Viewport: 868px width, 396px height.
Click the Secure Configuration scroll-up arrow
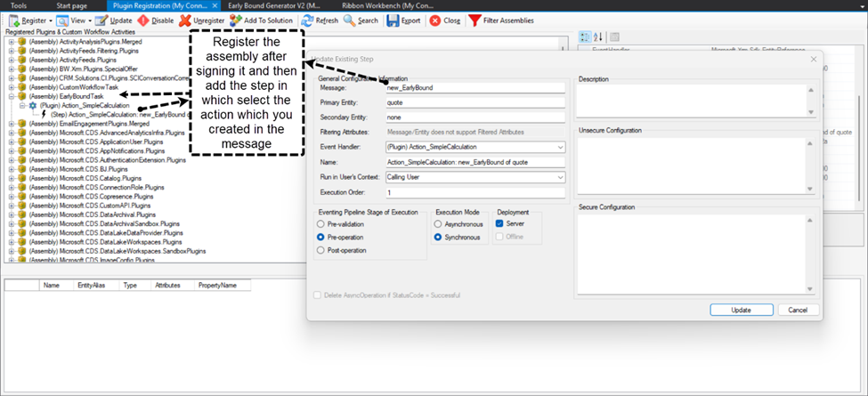click(810, 220)
